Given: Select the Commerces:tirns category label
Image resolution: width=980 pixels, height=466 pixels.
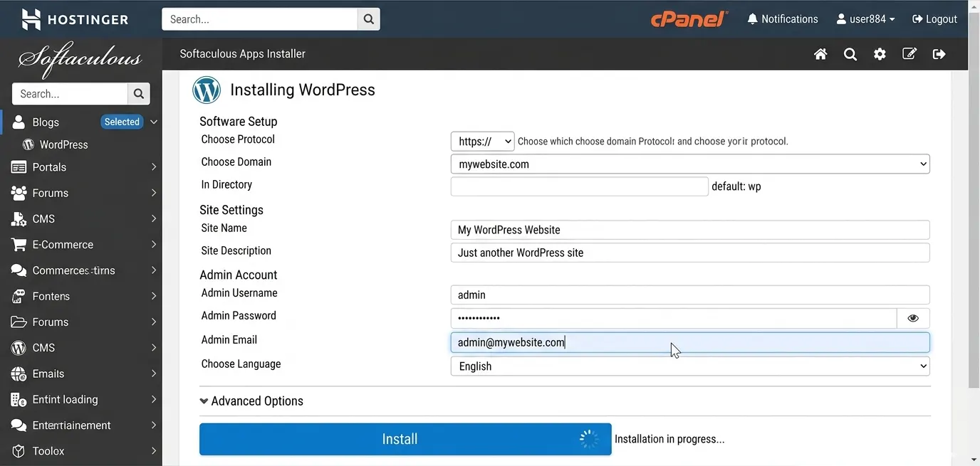Looking at the screenshot, I should tap(73, 270).
